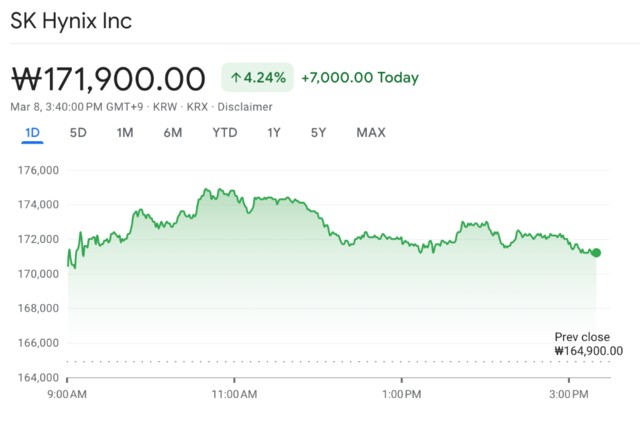Image resolution: width=640 pixels, height=421 pixels.
Task: Switch to the 1Y chart view
Action: (x=274, y=133)
